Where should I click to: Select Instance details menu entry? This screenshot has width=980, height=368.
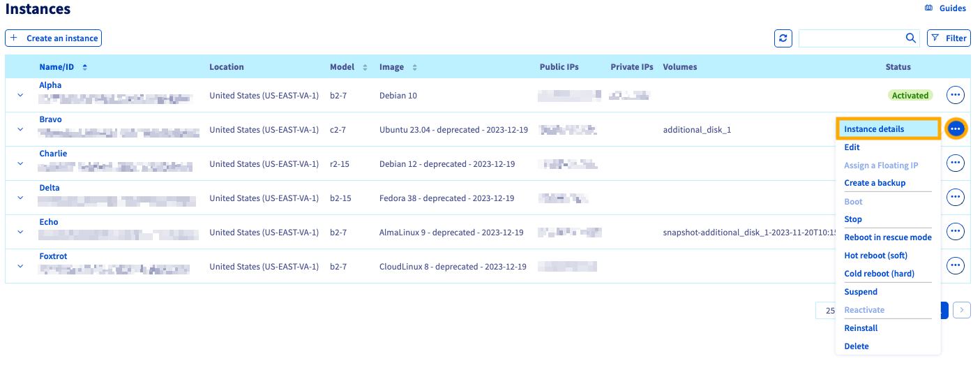[x=888, y=129]
